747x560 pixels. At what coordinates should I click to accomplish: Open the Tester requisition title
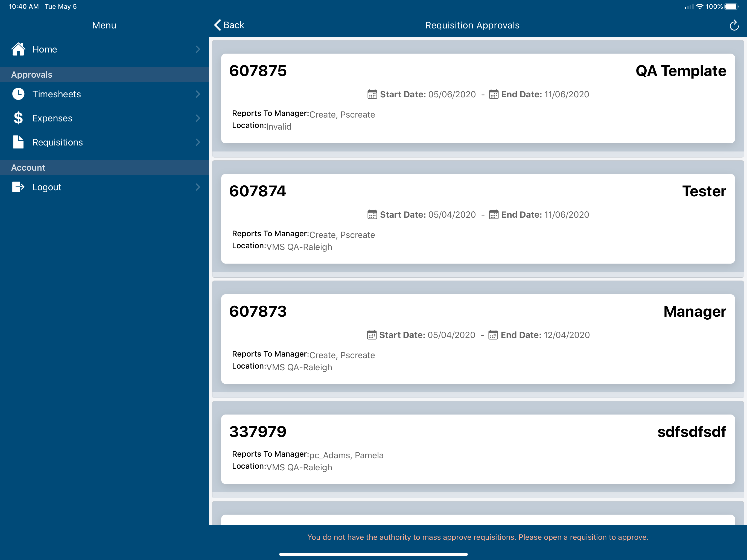click(704, 191)
